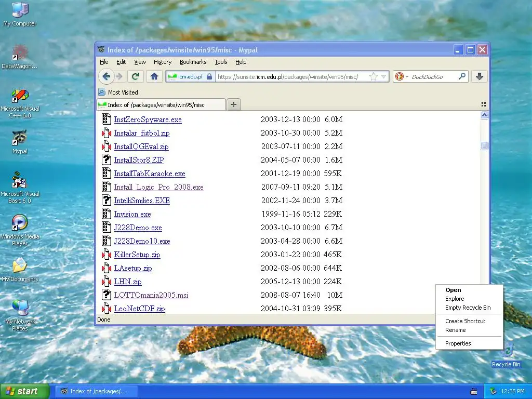This screenshot has height=399, width=532.
Task: Open the Windows start menu
Action: click(24, 391)
